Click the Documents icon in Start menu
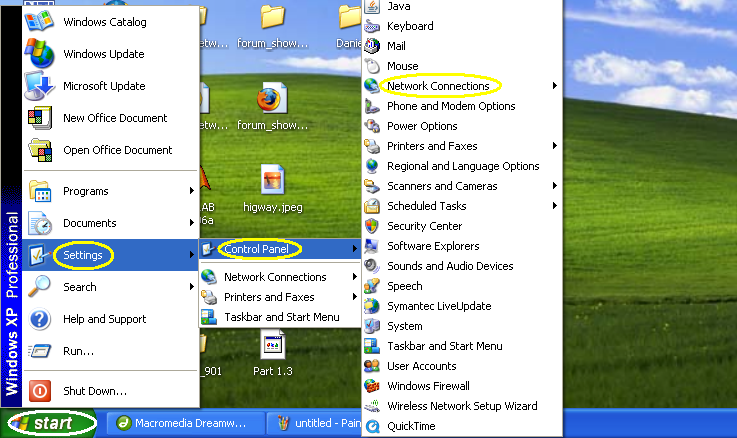The image size is (737, 438). click(40, 223)
